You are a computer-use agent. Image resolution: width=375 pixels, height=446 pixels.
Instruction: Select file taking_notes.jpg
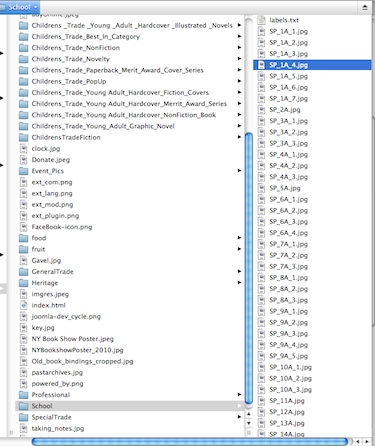pos(58,429)
